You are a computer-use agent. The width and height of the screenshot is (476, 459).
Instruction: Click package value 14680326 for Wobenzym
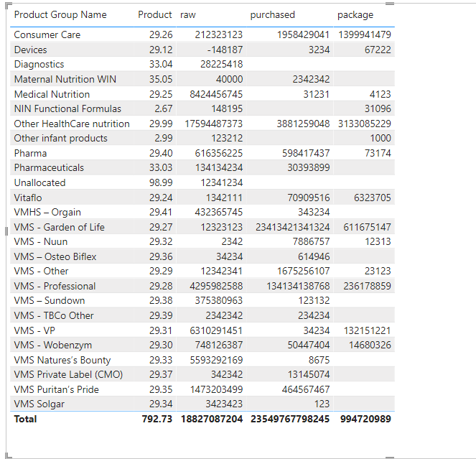click(370, 345)
